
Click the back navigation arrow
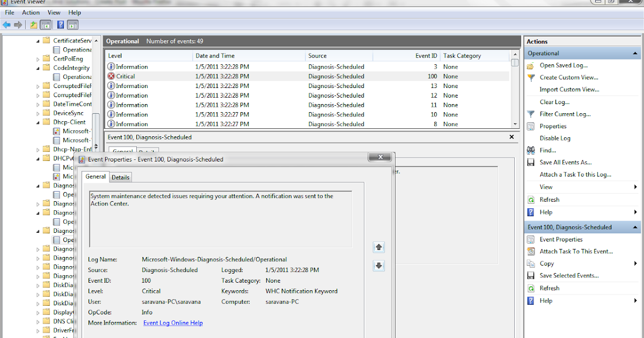[x=6, y=24]
